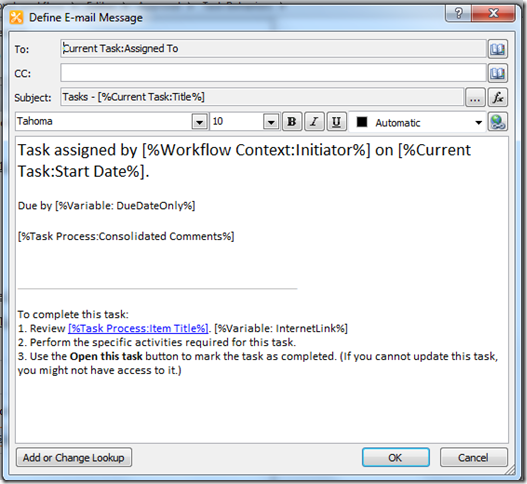The width and height of the screenshot is (527, 484).
Task: Click the [%Task Process:Item Title%] link
Action: [x=138, y=328]
